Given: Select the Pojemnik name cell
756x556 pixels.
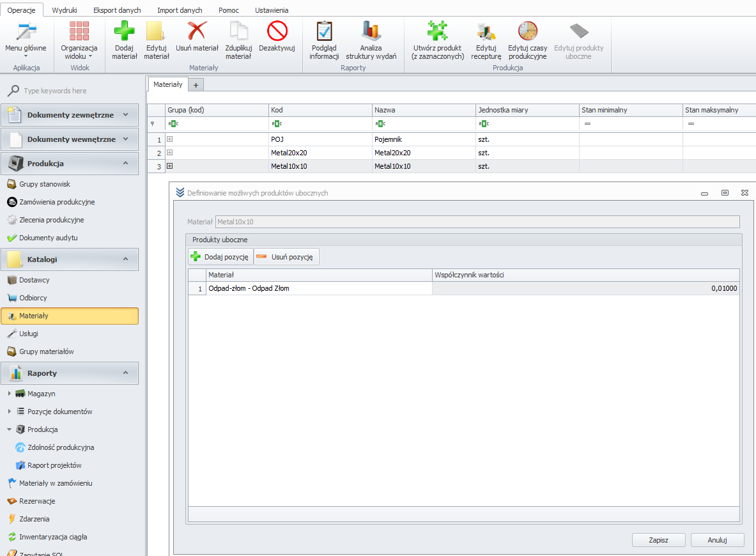Looking at the screenshot, I should point(424,139).
